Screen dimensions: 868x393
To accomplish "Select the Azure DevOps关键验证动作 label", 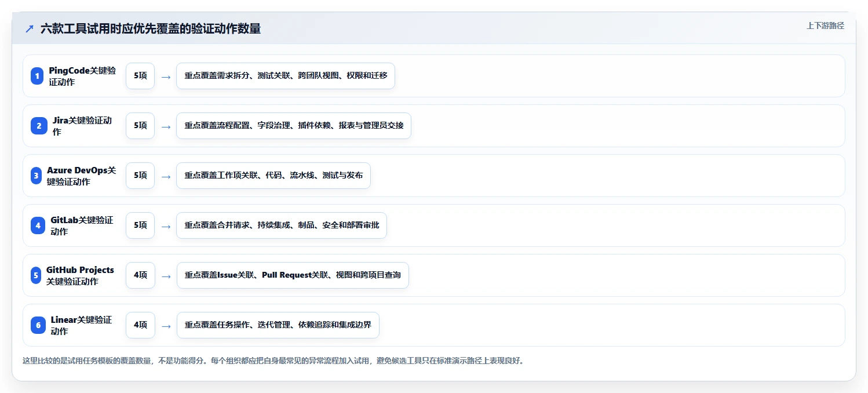I will point(82,176).
